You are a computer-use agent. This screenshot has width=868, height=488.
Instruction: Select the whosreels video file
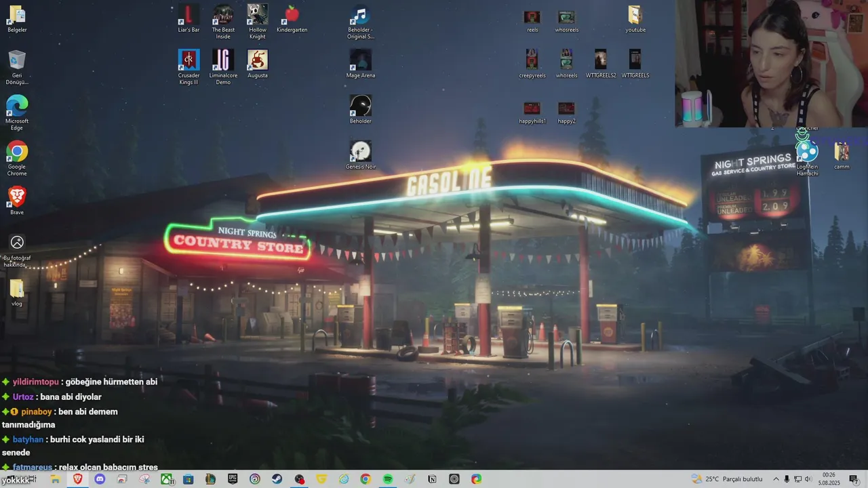pos(566,20)
